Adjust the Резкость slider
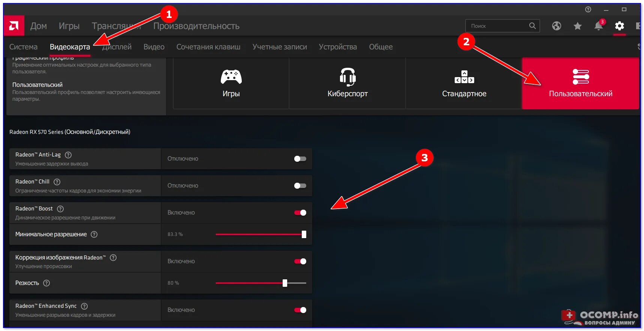Viewport: 644px width, 331px height. pos(261,283)
